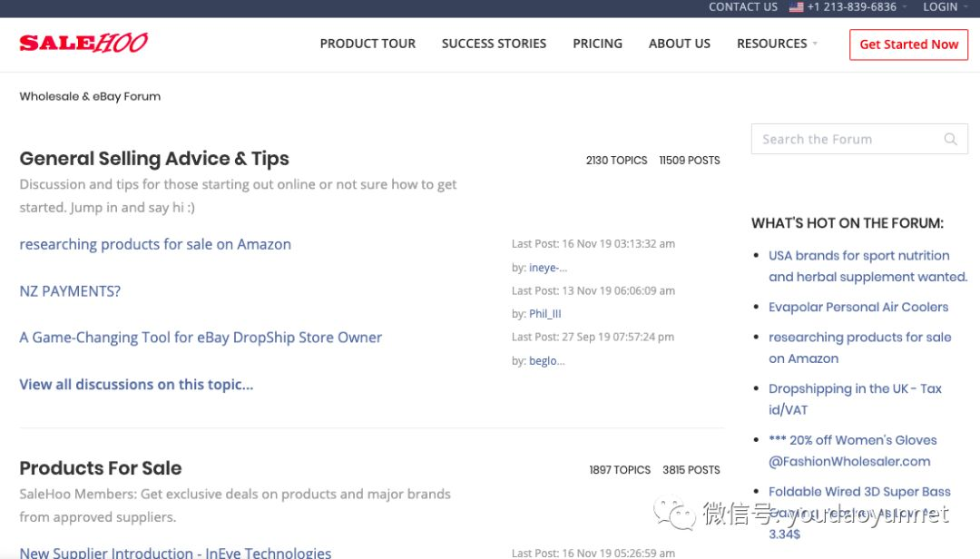
Task: Expand the phone number country dropdown arrow
Action: [905, 7]
